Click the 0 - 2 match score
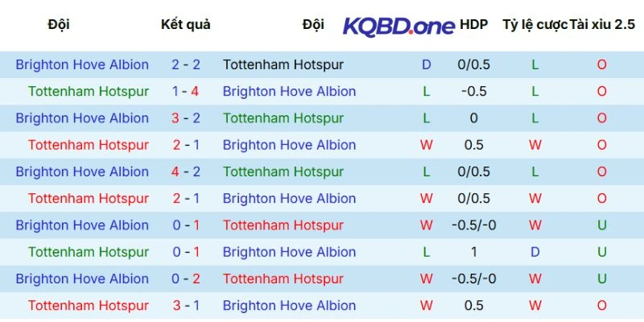The image size is (644, 322). coord(186,279)
